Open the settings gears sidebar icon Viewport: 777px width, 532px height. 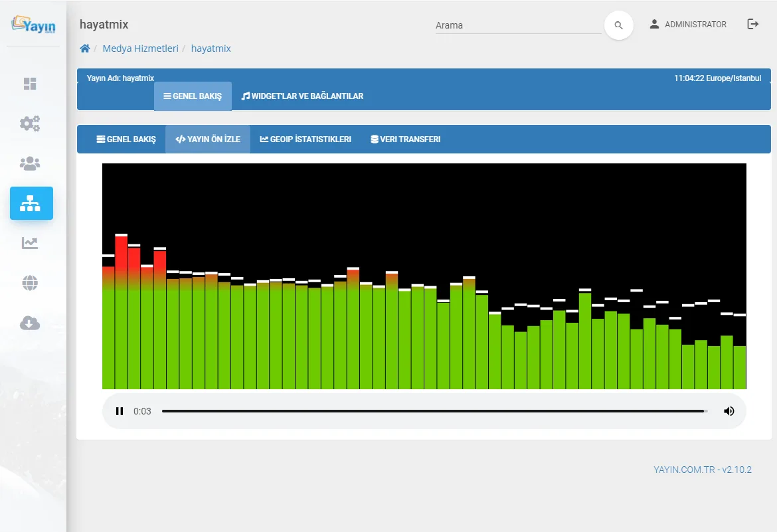tap(30, 123)
